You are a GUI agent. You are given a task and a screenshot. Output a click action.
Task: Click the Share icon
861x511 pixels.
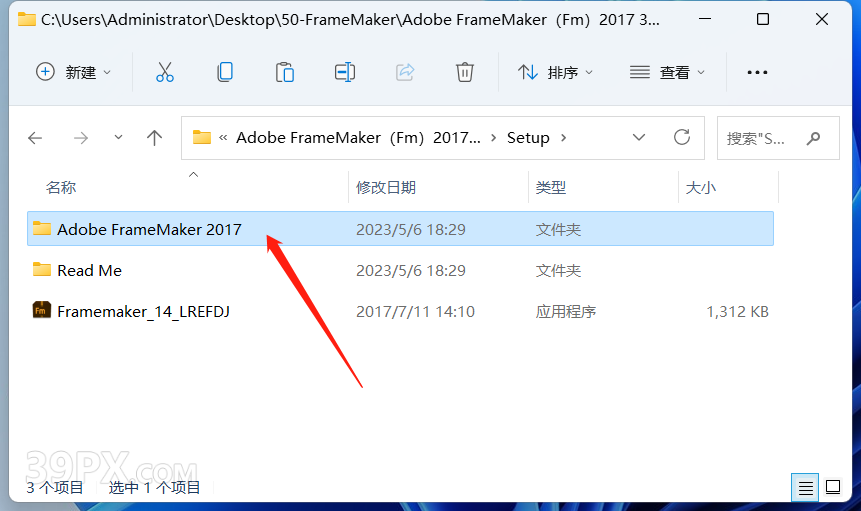pyautogui.click(x=405, y=72)
